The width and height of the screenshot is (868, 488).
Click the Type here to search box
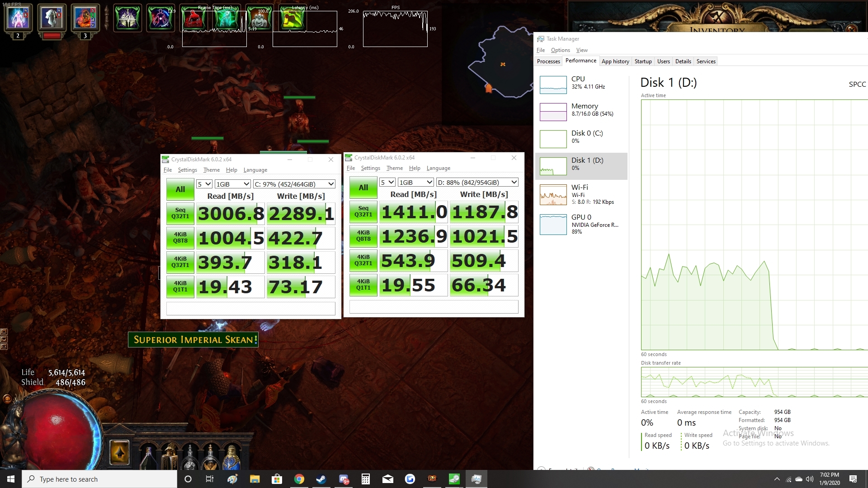[99, 479]
